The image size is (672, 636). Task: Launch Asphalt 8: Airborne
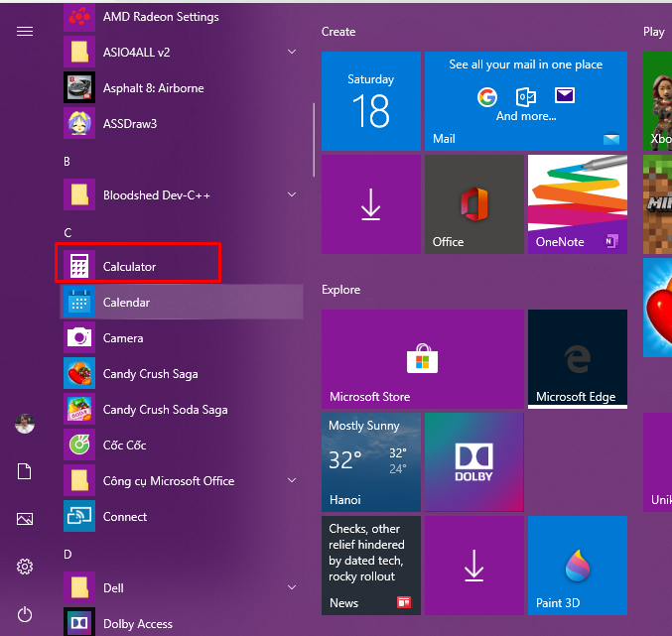tap(182, 87)
